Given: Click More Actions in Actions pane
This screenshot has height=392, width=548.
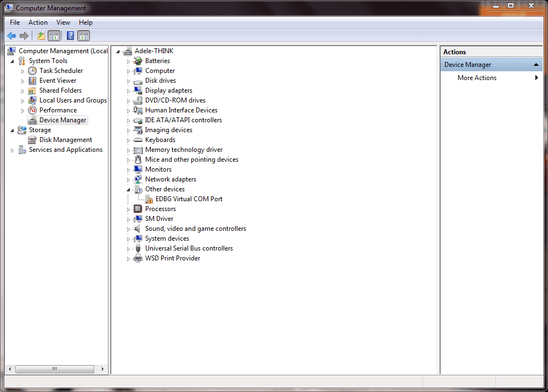Looking at the screenshot, I should tap(477, 78).
